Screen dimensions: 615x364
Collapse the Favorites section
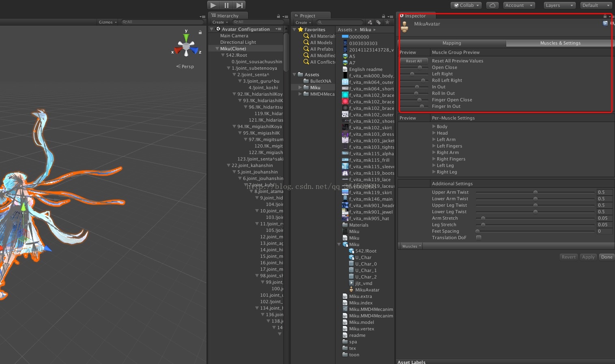[x=295, y=30]
